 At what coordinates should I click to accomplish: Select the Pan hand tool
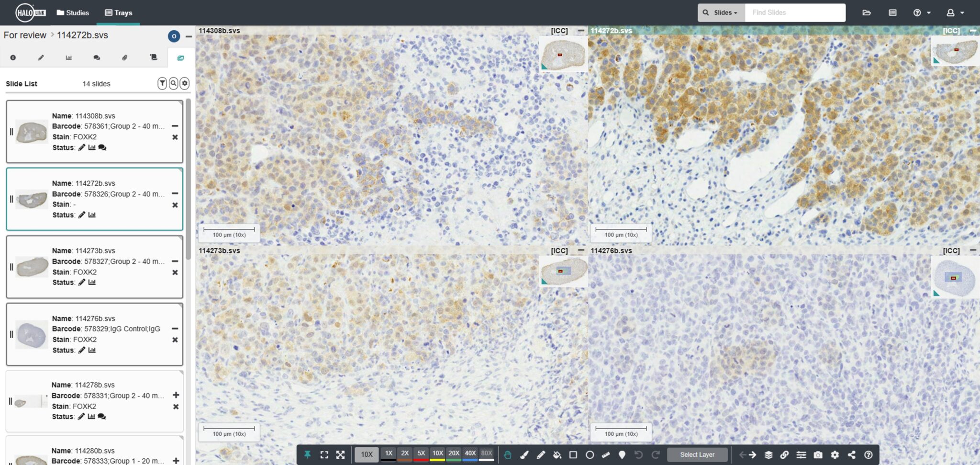tap(507, 454)
